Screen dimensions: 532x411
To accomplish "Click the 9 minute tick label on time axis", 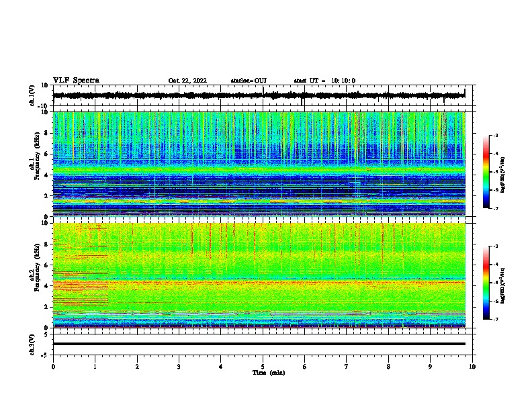I will [x=430, y=367].
